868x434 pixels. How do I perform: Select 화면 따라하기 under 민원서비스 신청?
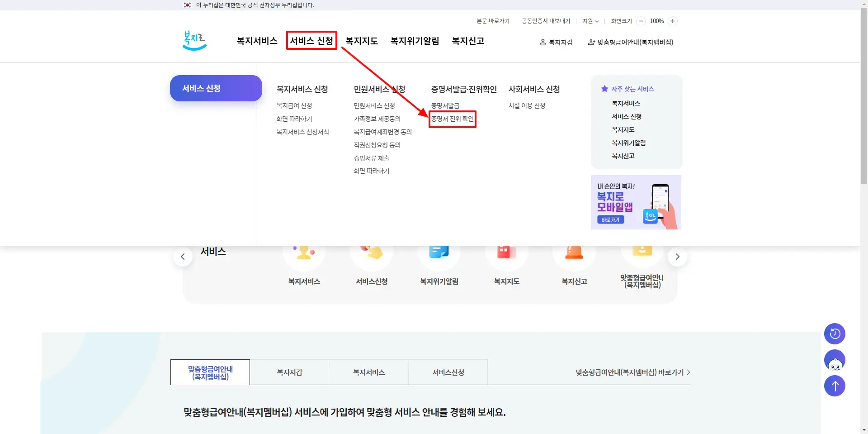point(371,171)
